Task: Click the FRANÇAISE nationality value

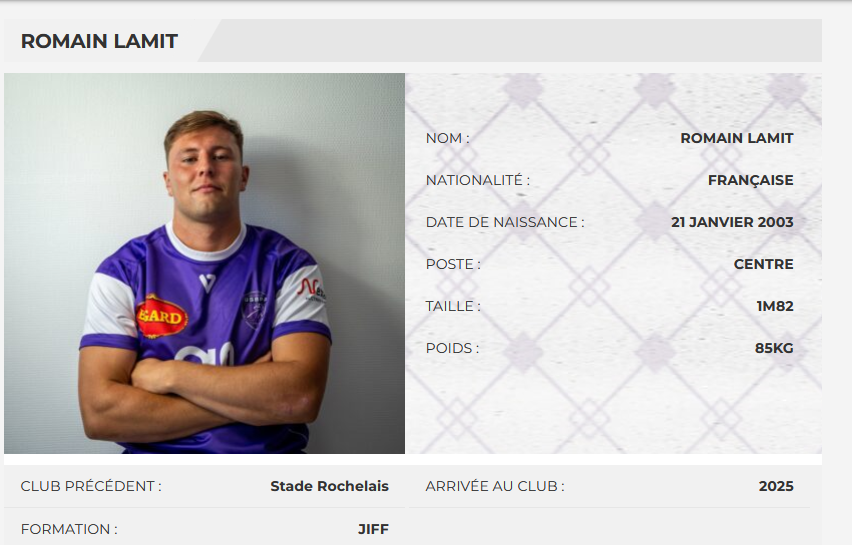Action: click(x=750, y=180)
